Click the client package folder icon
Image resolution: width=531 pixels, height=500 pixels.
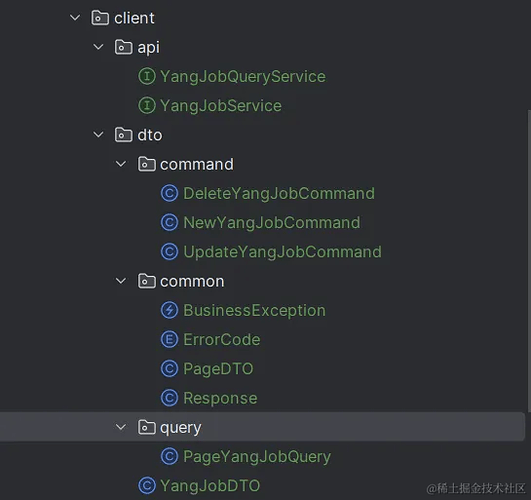click(100, 18)
